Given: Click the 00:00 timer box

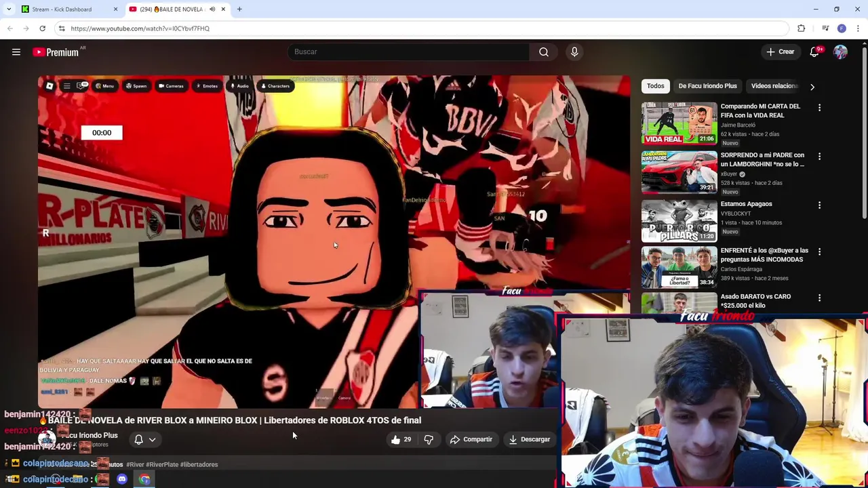Looking at the screenshot, I should point(102,133).
